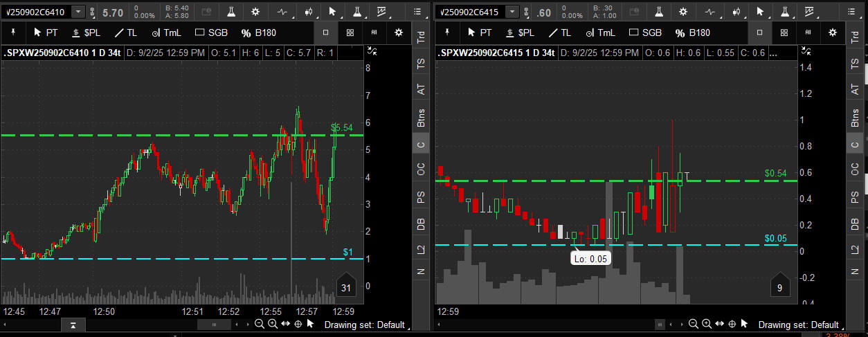Toggle four-grid layout button in left chart
The image size is (868, 337).
[350, 33]
